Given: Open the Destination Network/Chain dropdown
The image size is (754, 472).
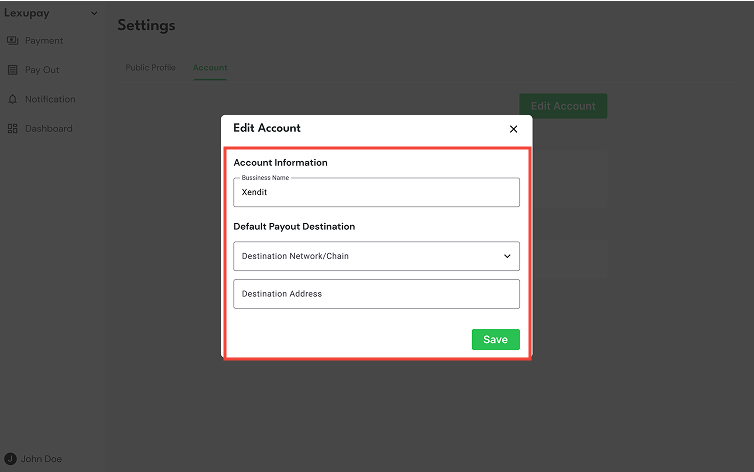Looking at the screenshot, I should 377,256.
